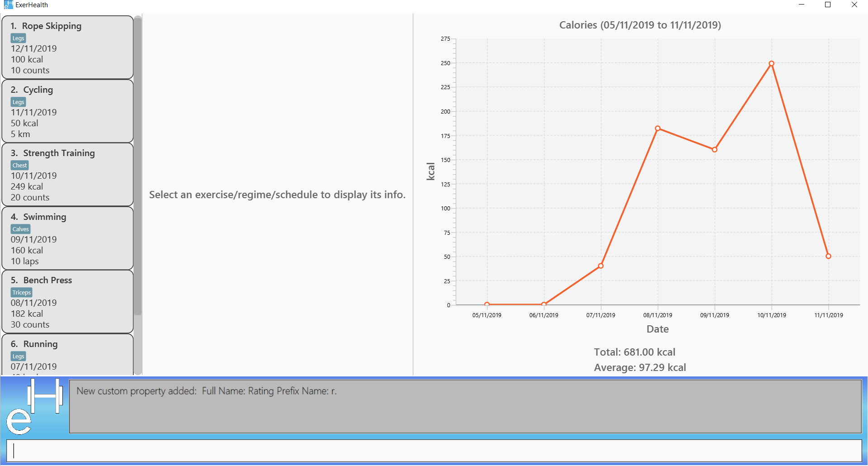Click the 09/11/2019 chart data point

point(715,150)
